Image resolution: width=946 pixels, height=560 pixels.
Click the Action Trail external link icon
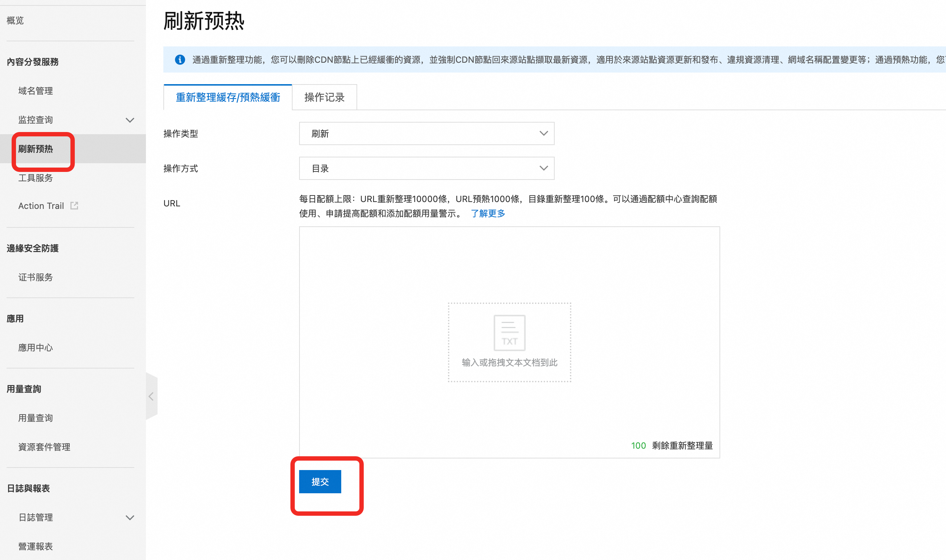[x=74, y=206]
